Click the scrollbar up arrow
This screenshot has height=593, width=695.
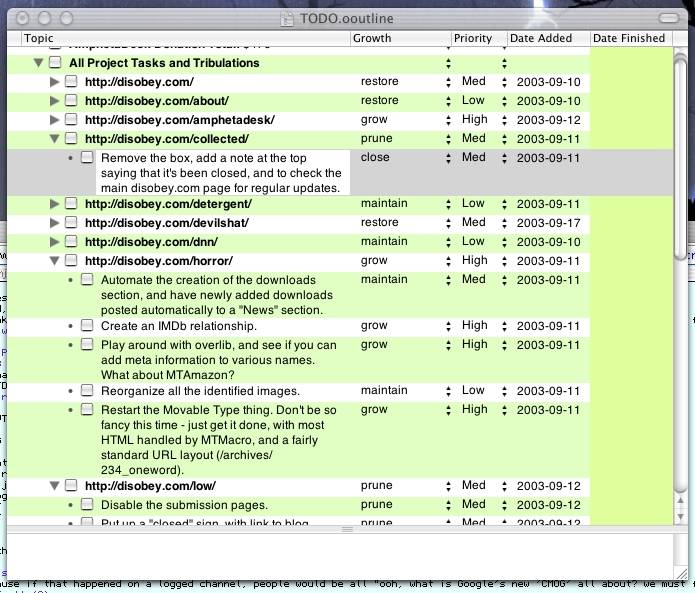680,501
